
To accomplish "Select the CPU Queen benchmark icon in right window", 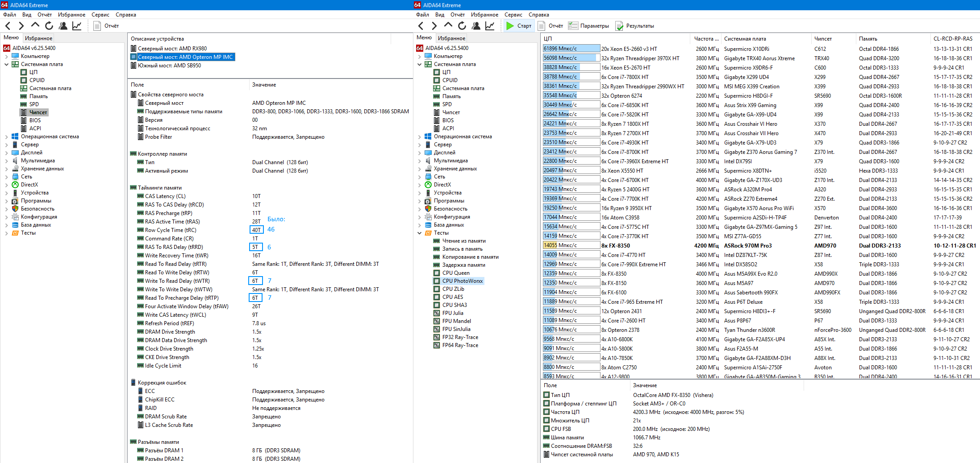I will coord(437,273).
